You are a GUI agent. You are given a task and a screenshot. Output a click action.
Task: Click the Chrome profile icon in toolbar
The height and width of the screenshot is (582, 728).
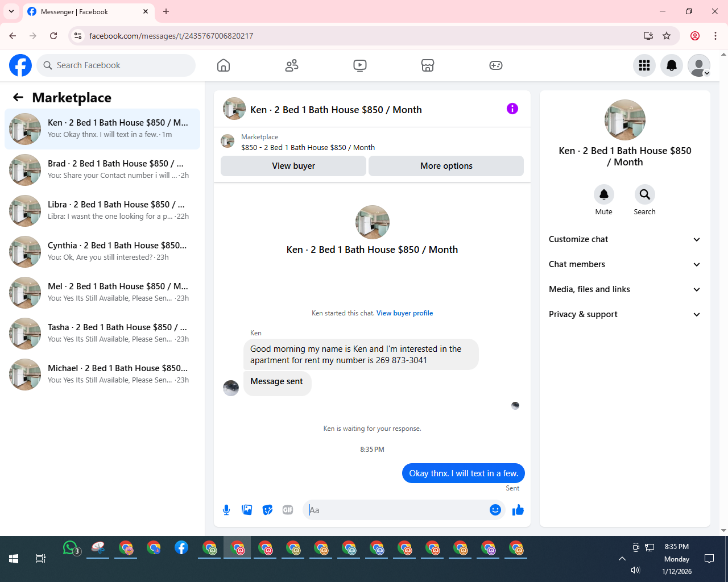point(695,36)
